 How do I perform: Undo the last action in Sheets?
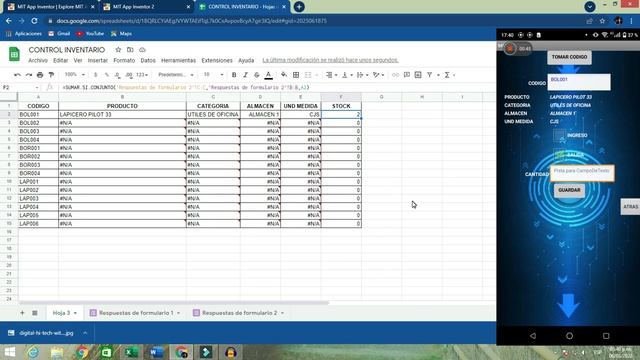17,75
